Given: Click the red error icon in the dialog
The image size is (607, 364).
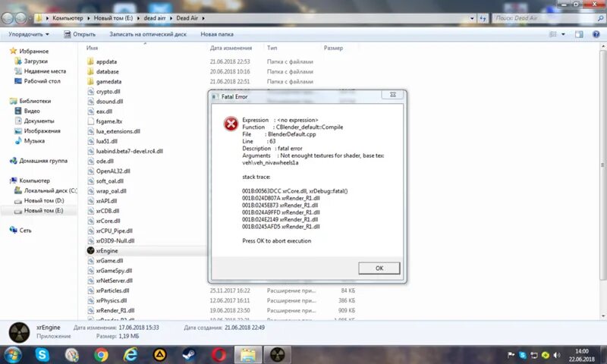Looking at the screenshot, I should pyautogui.click(x=231, y=124).
